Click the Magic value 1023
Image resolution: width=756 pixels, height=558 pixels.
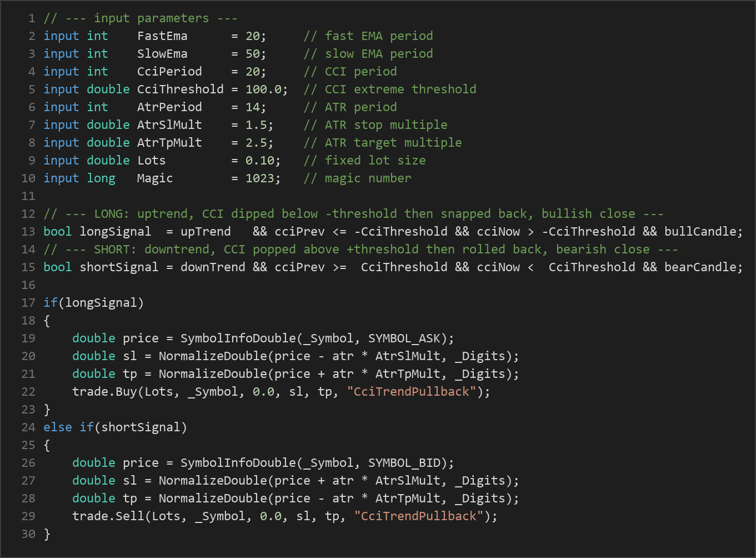point(260,178)
